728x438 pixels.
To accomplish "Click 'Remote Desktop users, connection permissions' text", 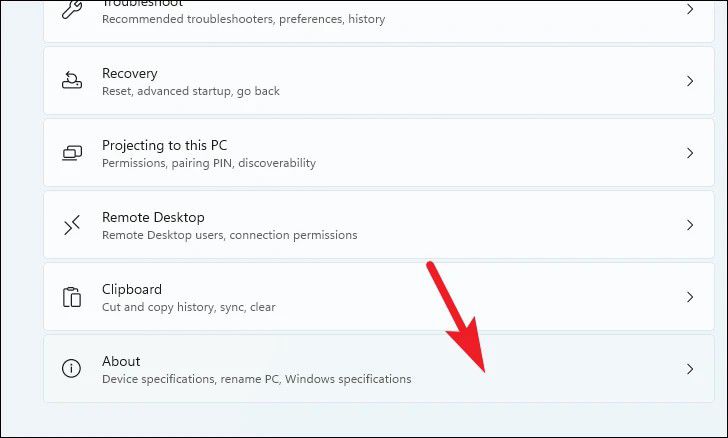I will click(229, 235).
